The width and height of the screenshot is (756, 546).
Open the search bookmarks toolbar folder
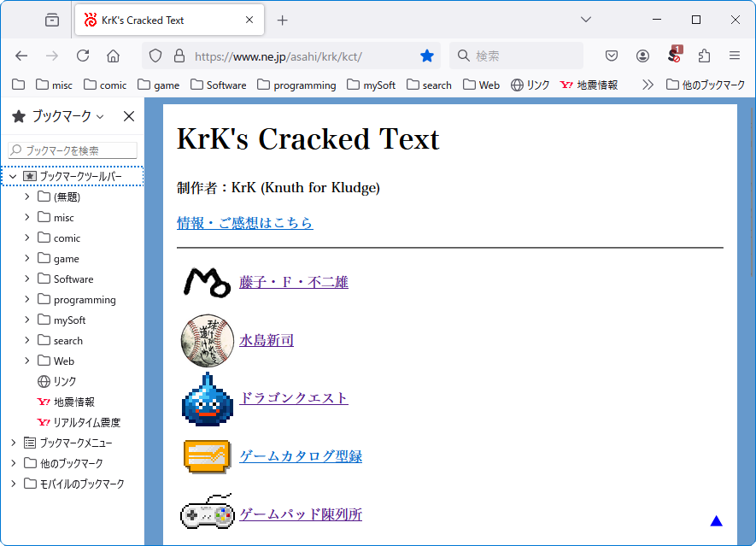point(429,85)
